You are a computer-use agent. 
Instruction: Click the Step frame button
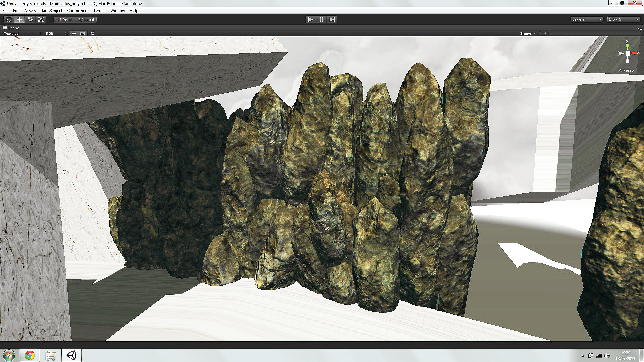[x=332, y=19]
